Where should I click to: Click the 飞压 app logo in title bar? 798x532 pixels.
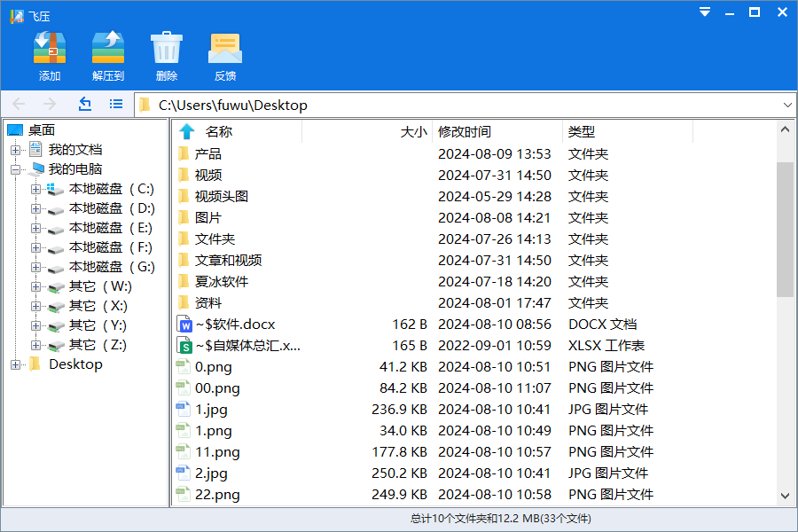pos(16,16)
